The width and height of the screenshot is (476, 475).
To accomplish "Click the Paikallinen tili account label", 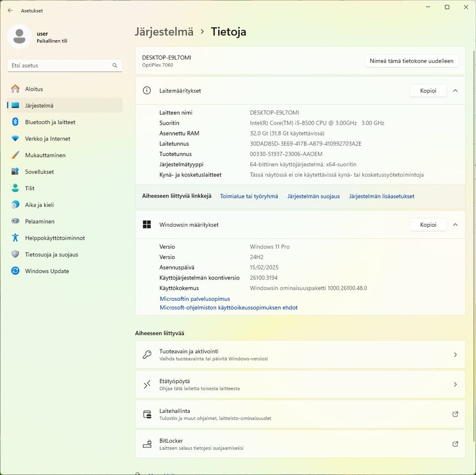I will click(x=52, y=41).
